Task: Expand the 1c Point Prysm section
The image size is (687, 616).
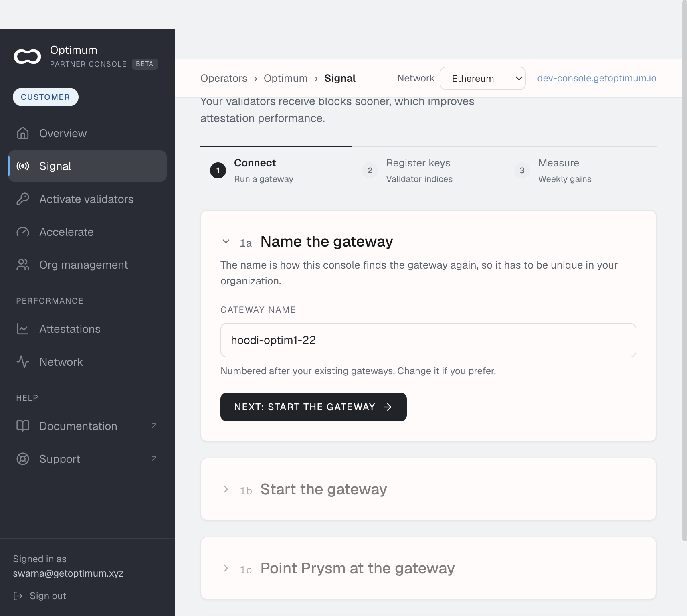Action: pyautogui.click(x=226, y=568)
